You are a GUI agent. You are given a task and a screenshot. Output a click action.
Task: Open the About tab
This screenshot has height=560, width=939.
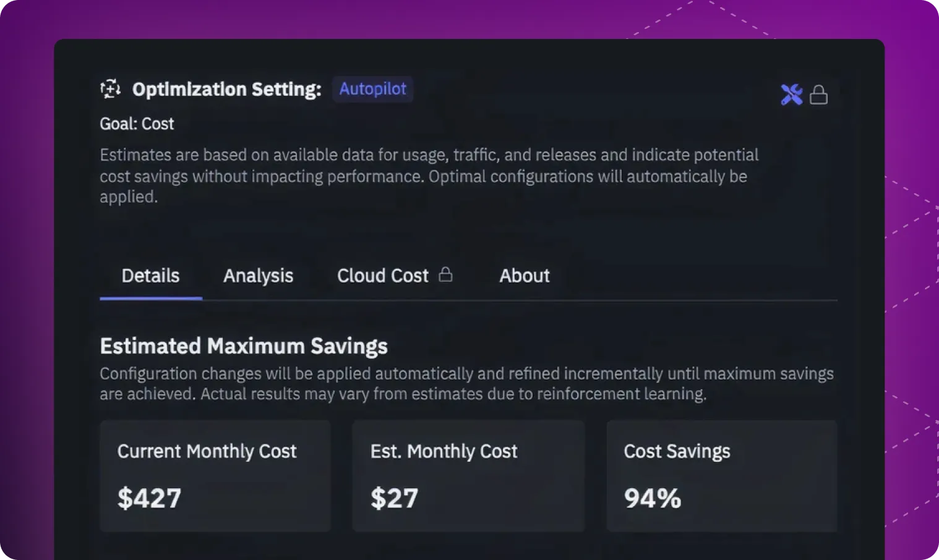(x=525, y=276)
